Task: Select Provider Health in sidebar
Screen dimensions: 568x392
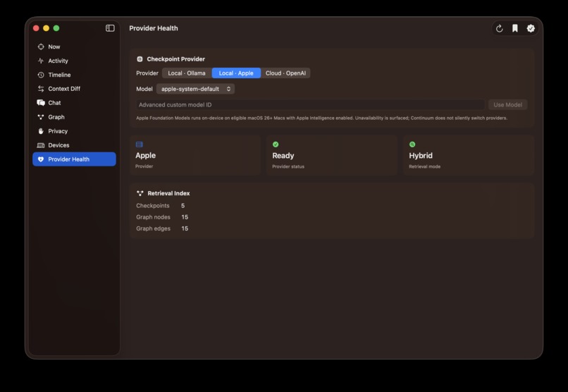Action: pyautogui.click(x=74, y=159)
